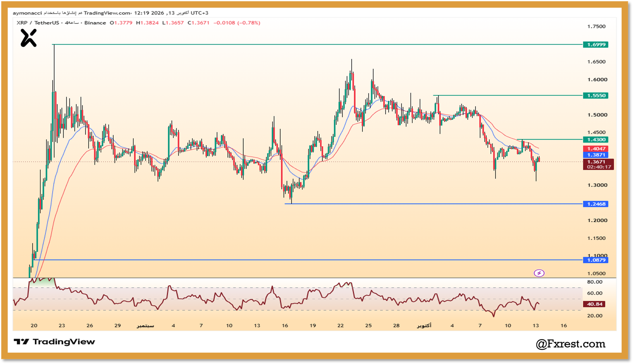
Task: Click the 1.0879 horizontal blue line
Action: (308, 260)
